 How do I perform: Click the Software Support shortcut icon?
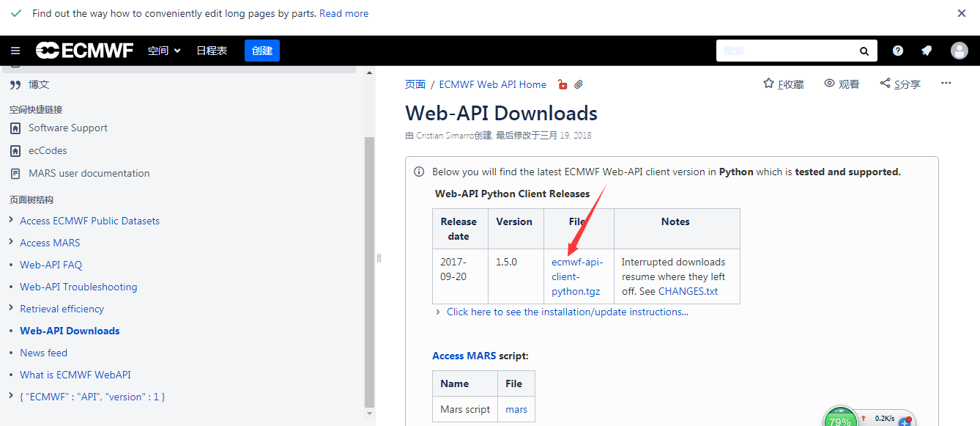(15, 128)
